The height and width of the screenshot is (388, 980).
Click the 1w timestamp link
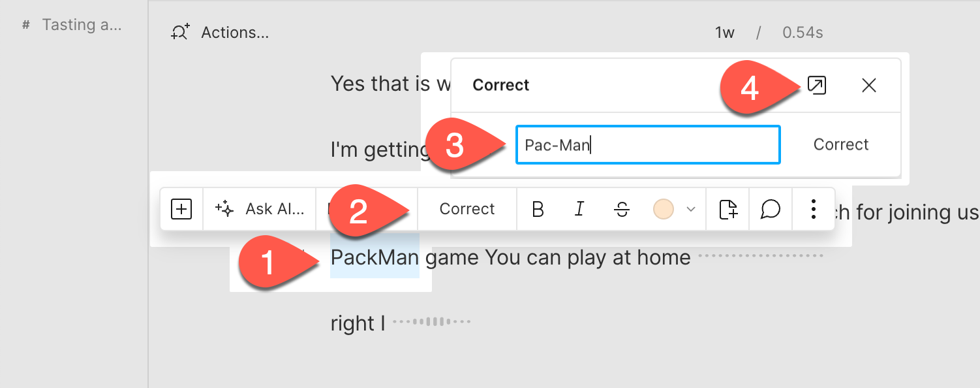pyautogui.click(x=724, y=32)
